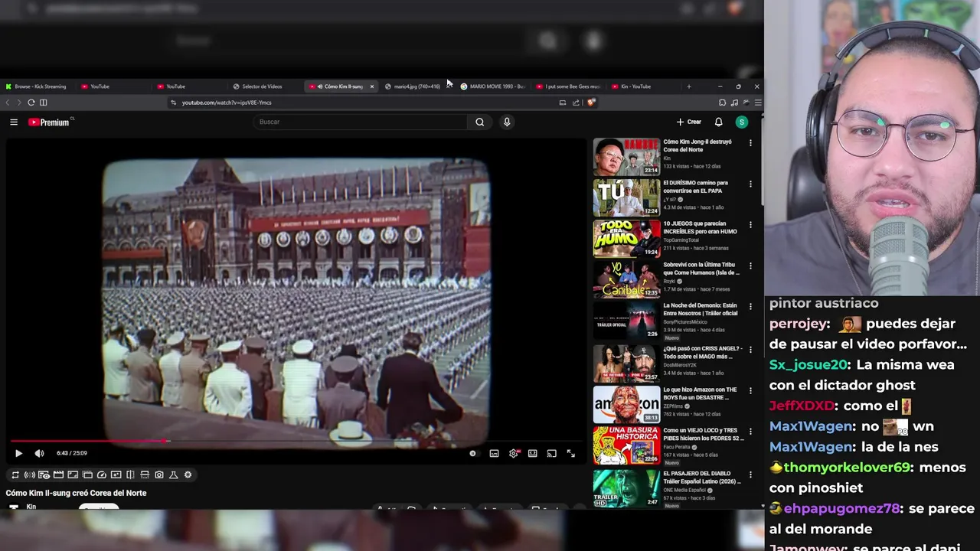The image size is (980, 551).
Task: Open Sobreviví con la Última Tribu title
Action: click(701, 269)
